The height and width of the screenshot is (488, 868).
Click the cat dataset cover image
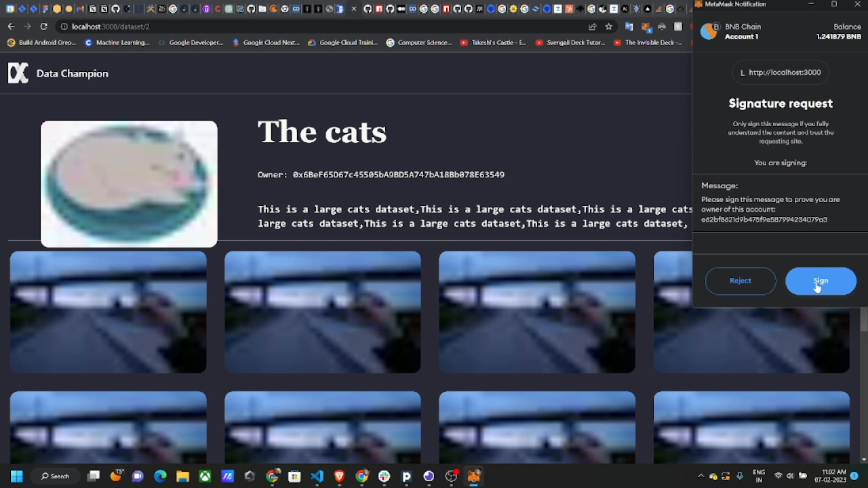pyautogui.click(x=129, y=184)
